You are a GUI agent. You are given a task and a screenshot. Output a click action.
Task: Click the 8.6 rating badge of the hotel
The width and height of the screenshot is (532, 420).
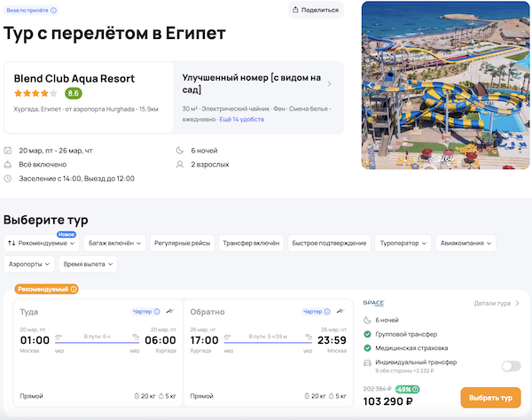[73, 93]
